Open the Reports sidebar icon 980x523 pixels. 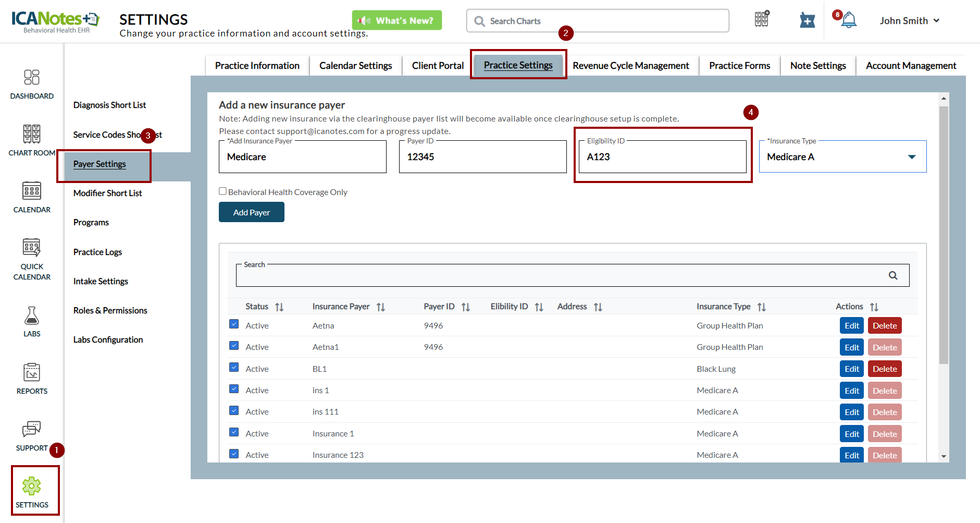click(32, 373)
